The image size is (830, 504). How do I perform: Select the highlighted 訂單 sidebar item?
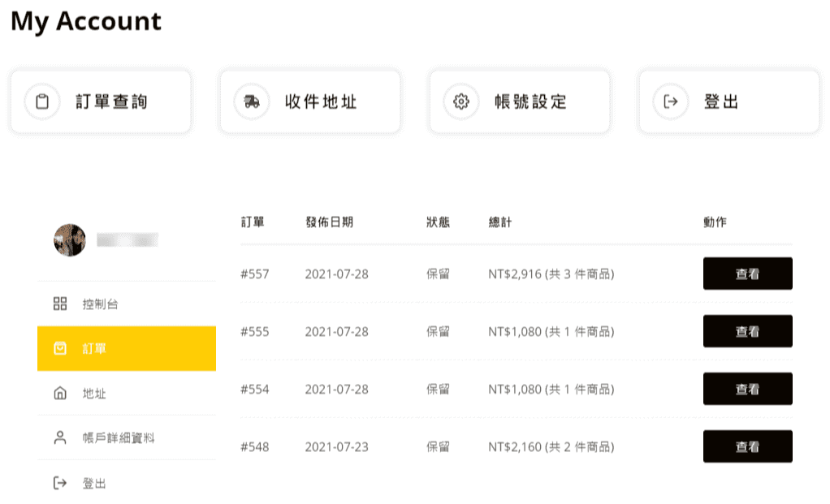coord(127,348)
